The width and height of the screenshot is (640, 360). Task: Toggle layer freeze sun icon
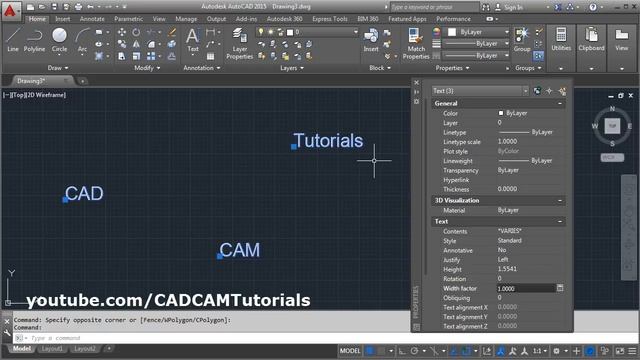[x=270, y=32]
